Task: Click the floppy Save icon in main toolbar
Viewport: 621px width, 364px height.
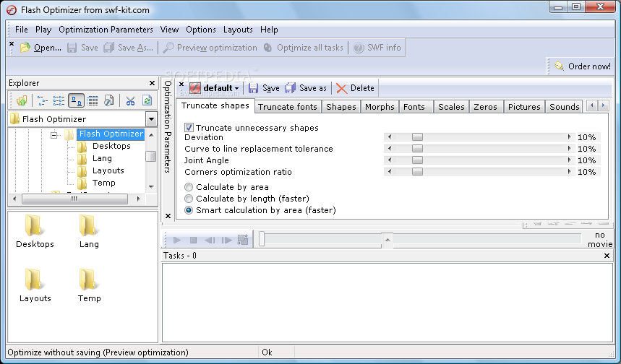Action: point(72,48)
